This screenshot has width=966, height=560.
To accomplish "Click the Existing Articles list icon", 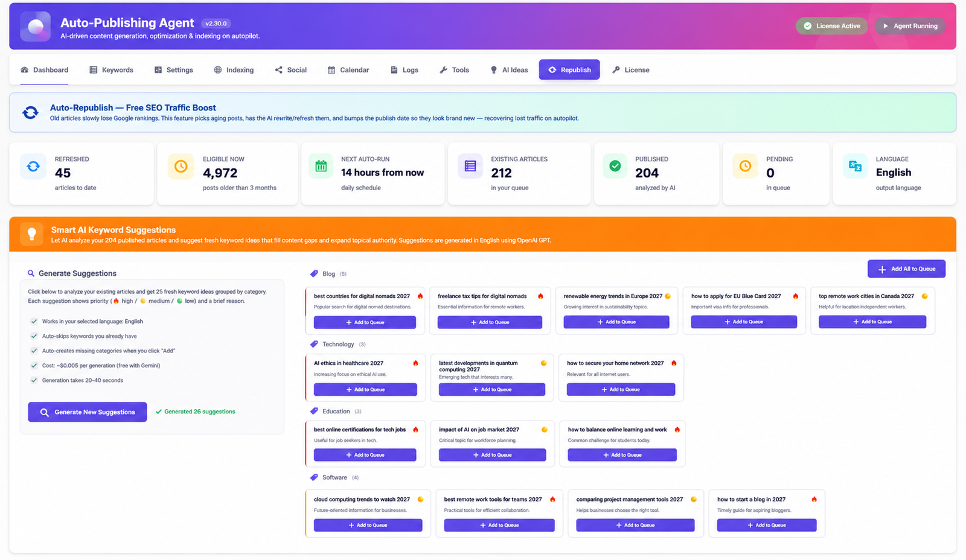I will pyautogui.click(x=470, y=166).
